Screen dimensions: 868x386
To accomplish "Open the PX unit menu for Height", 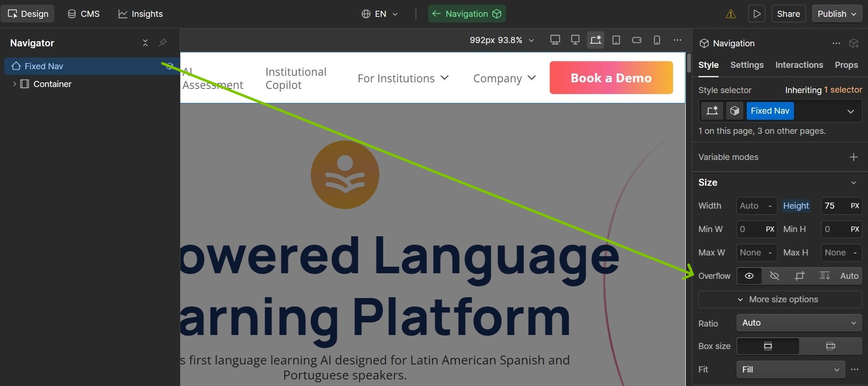I will pos(855,206).
